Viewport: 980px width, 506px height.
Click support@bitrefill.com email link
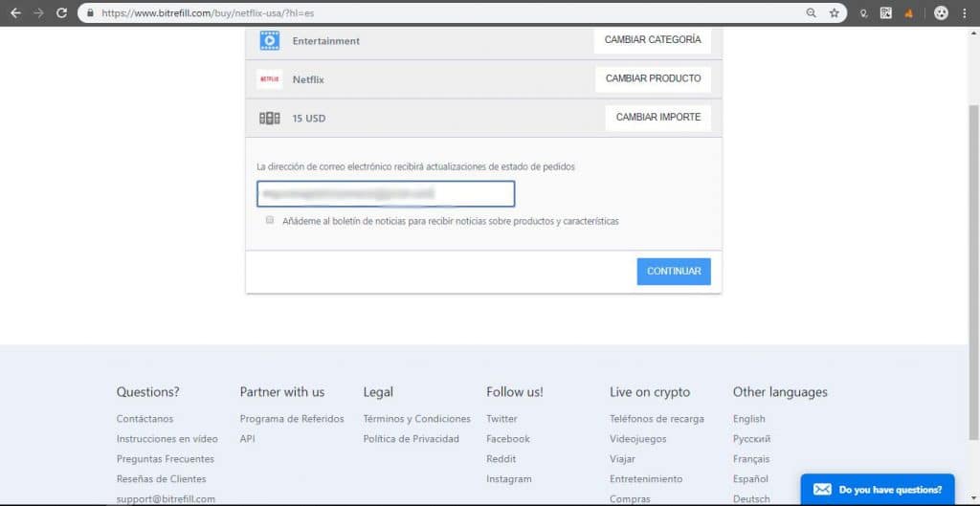coord(166,498)
